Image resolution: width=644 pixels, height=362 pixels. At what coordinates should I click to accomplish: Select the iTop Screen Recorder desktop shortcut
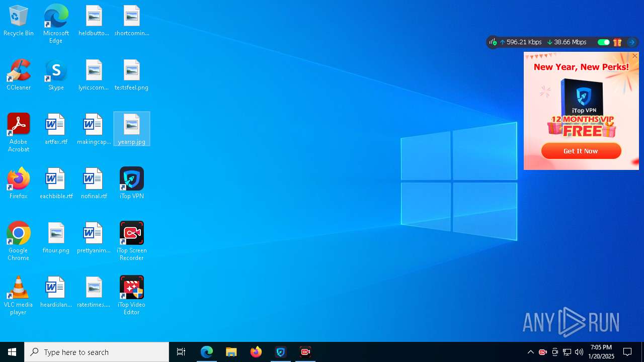click(x=132, y=241)
